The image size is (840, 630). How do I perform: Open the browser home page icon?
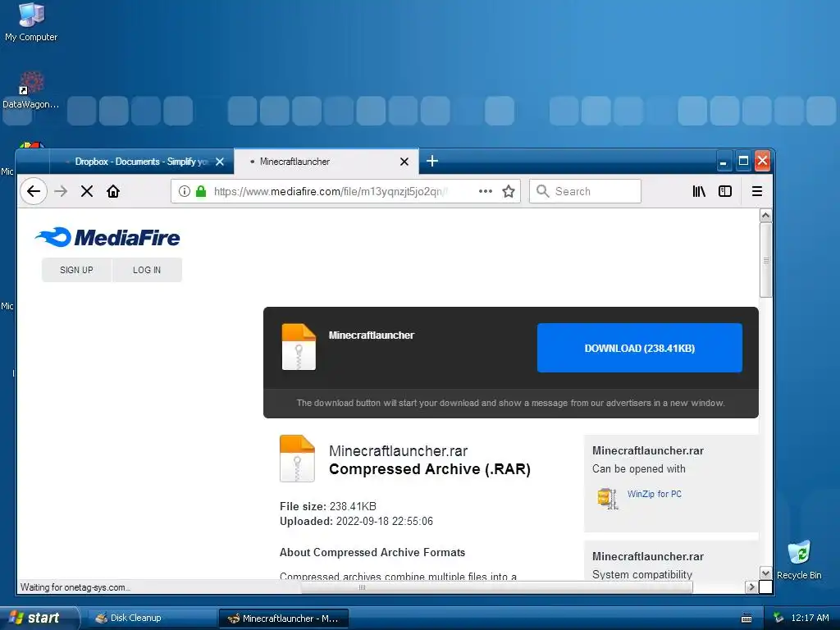pos(113,191)
